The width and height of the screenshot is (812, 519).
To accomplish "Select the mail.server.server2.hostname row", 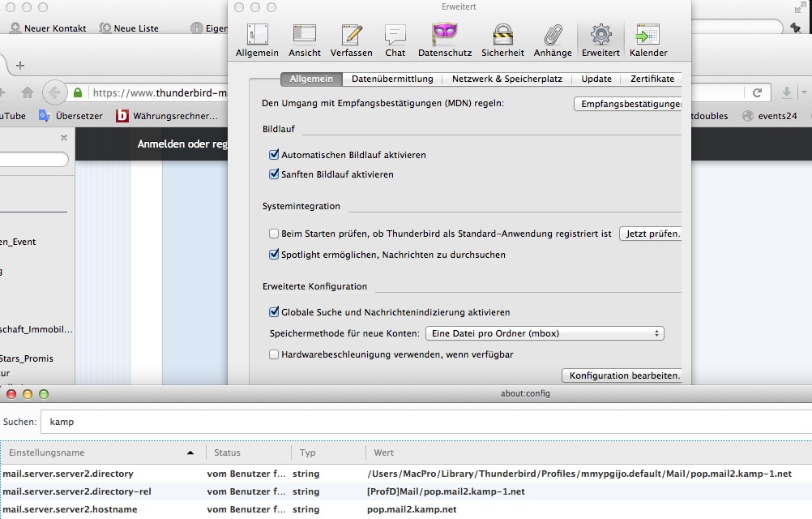I will pos(406,509).
